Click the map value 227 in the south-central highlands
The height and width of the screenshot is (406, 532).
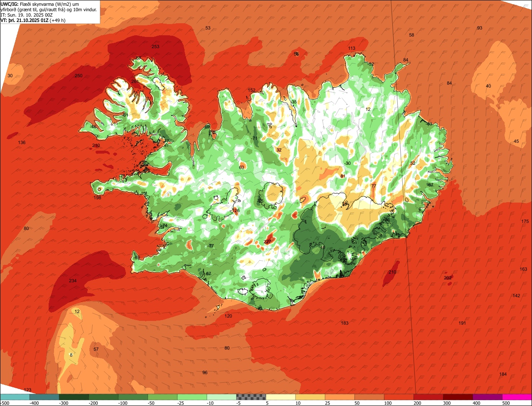click(x=267, y=242)
